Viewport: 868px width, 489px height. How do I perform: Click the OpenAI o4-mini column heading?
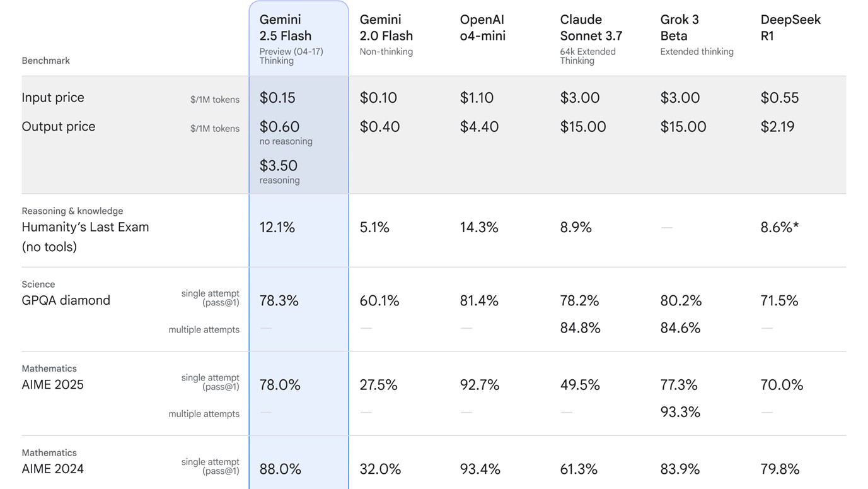[482, 28]
